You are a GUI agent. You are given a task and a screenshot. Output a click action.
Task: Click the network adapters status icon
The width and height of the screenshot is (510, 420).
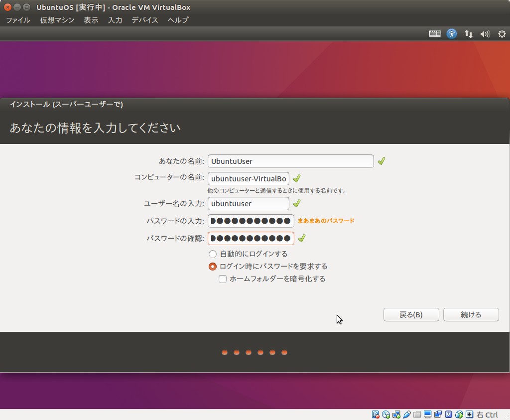click(x=396, y=415)
